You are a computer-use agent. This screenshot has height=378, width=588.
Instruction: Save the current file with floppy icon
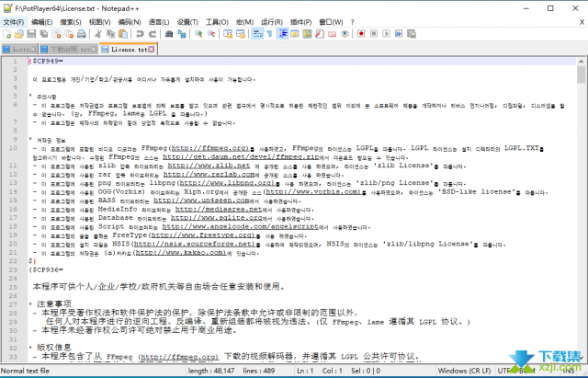pyautogui.click(x=31, y=34)
